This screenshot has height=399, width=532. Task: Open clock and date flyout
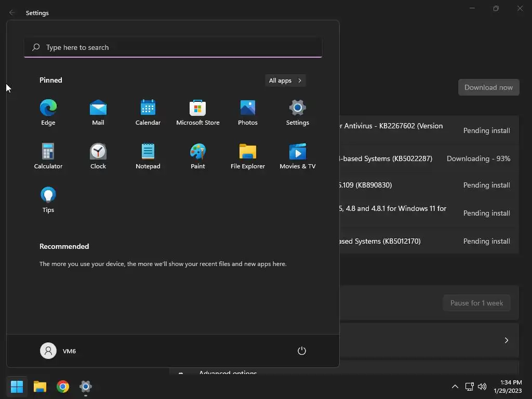[x=508, y=387]
